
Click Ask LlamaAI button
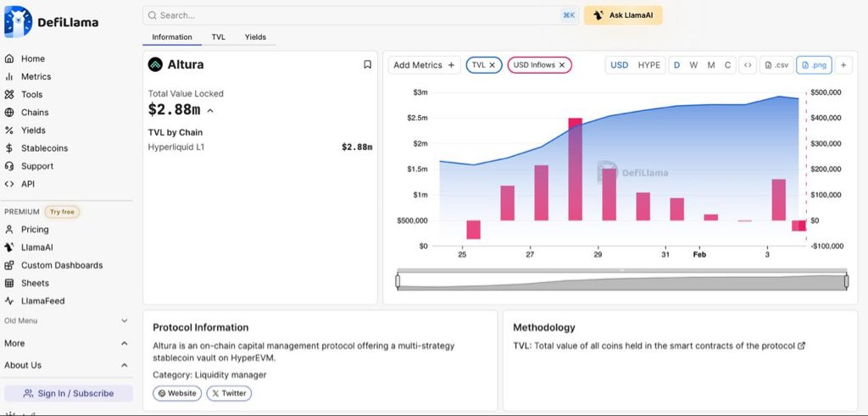click(x=623, y=15)
